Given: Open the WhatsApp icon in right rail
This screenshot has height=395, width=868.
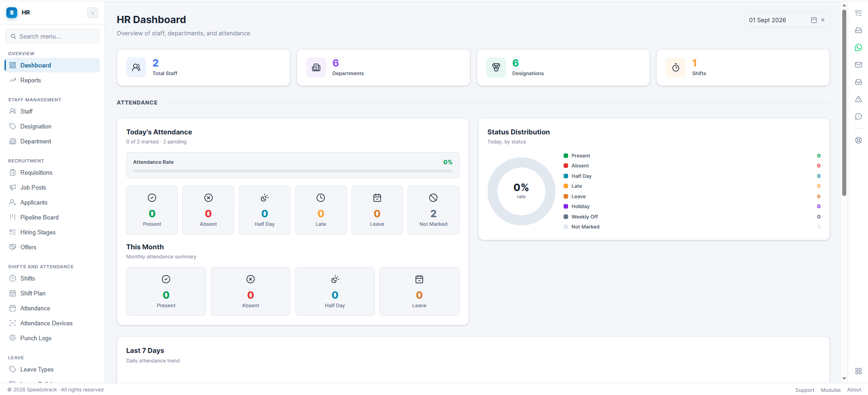Looking at the screenshot, I should (x=858, y=48).
